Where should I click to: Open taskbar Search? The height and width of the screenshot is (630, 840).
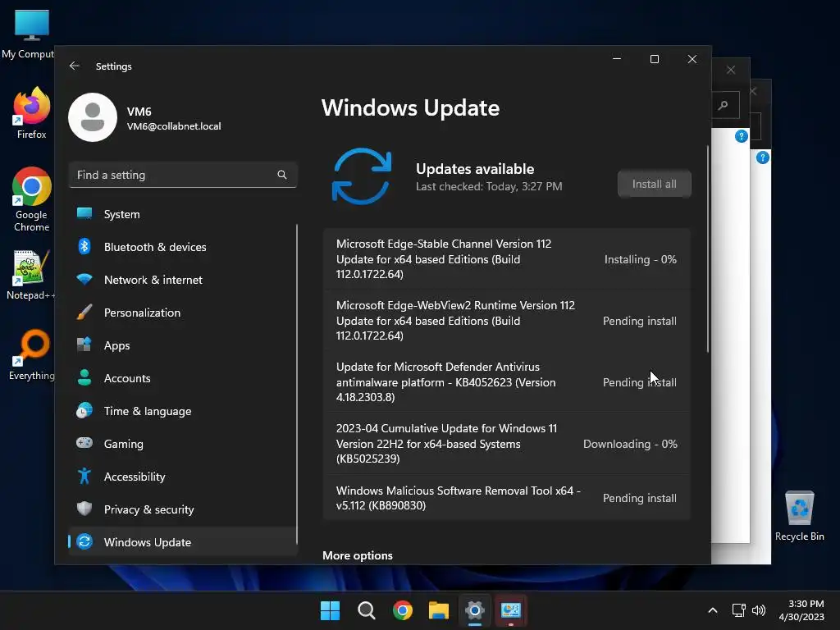367,610
